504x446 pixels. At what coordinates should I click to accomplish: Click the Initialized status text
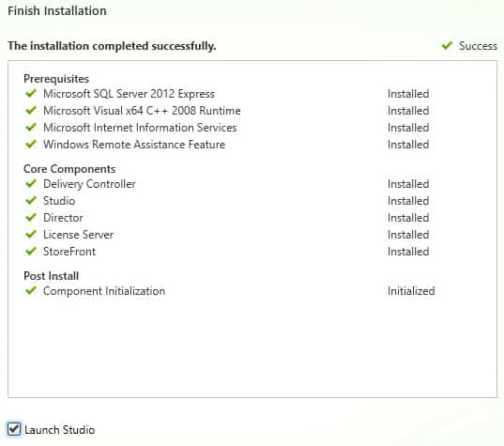coord(411,291)
